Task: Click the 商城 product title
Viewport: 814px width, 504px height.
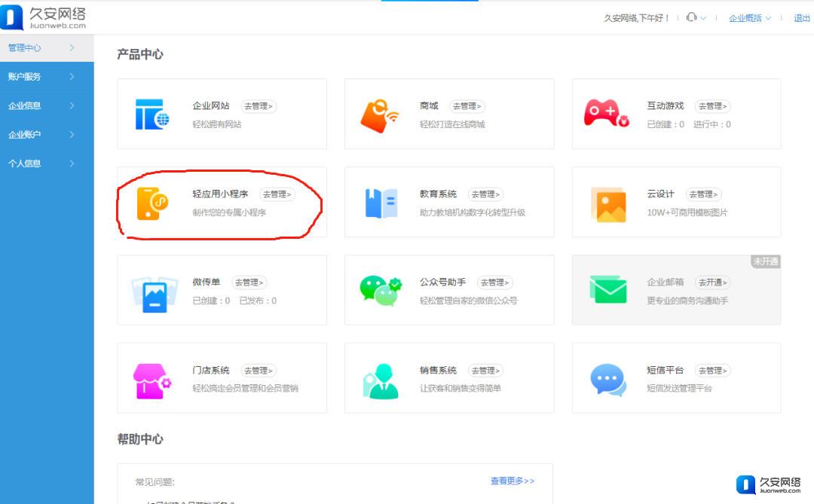Action: click(429, 106)
